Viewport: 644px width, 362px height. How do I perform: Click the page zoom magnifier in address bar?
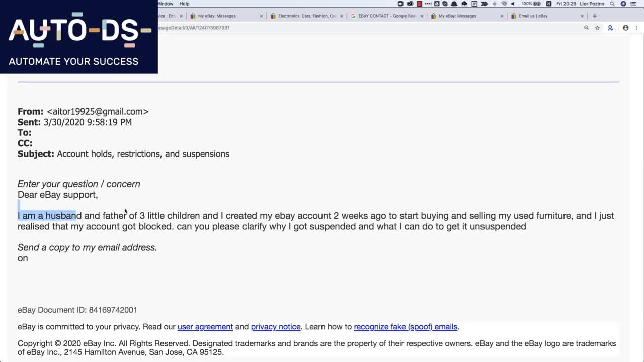pyautogui.click(x=586, y=28)
